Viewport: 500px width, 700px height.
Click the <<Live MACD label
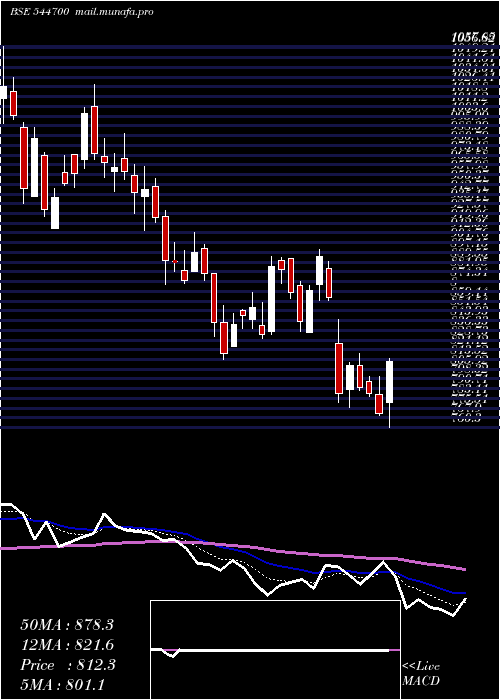(421, 674)
